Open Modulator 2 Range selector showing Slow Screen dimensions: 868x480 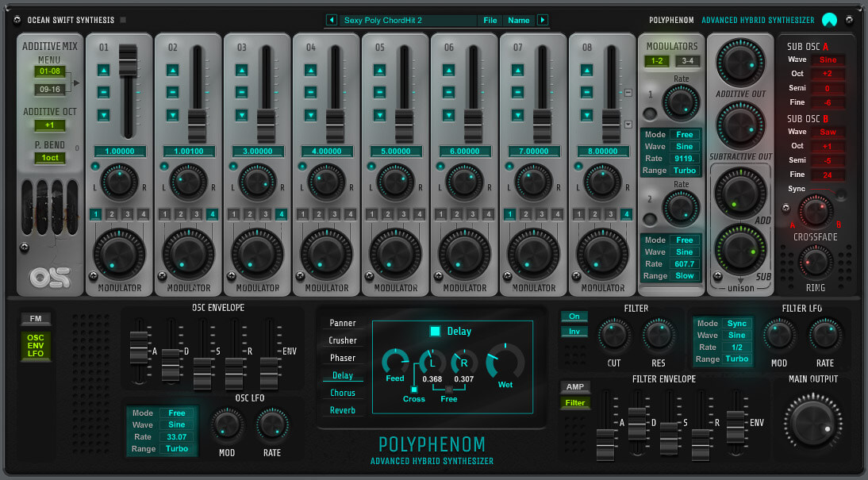(x=685, y=276)
